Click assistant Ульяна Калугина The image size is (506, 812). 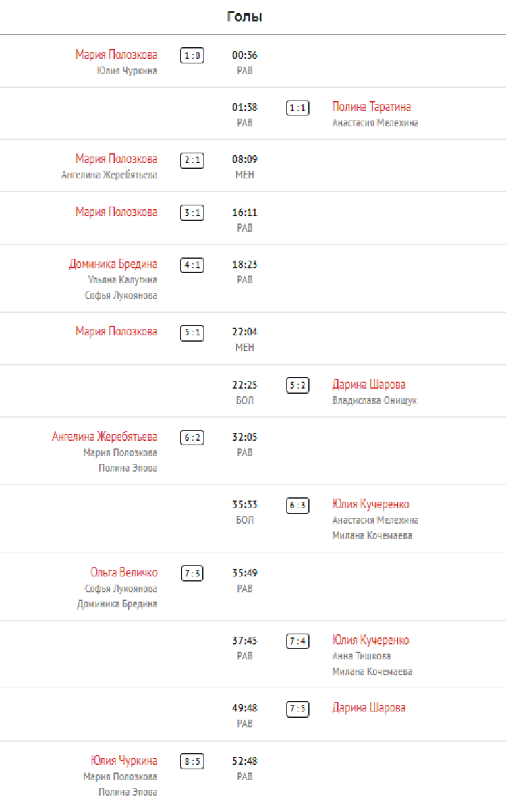122,279
